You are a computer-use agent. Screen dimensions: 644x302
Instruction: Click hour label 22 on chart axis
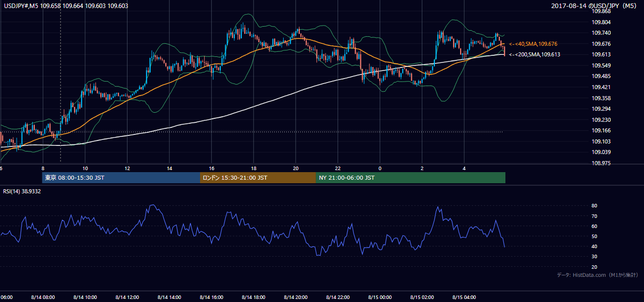tap(338, 169)
